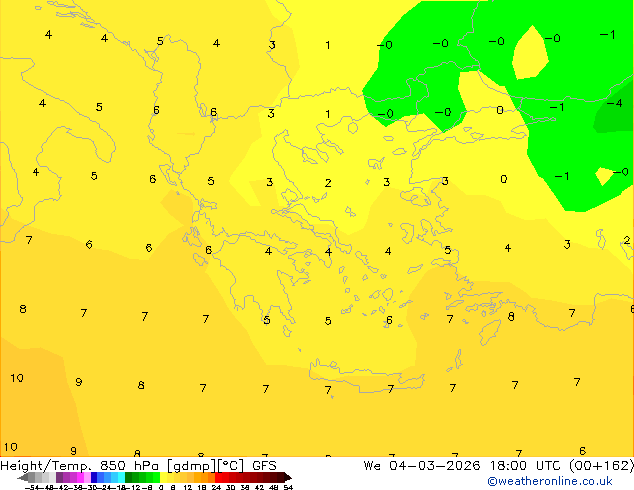
Task: Click the left gray arrow of the color scale
Action: [x=23, y=478]
